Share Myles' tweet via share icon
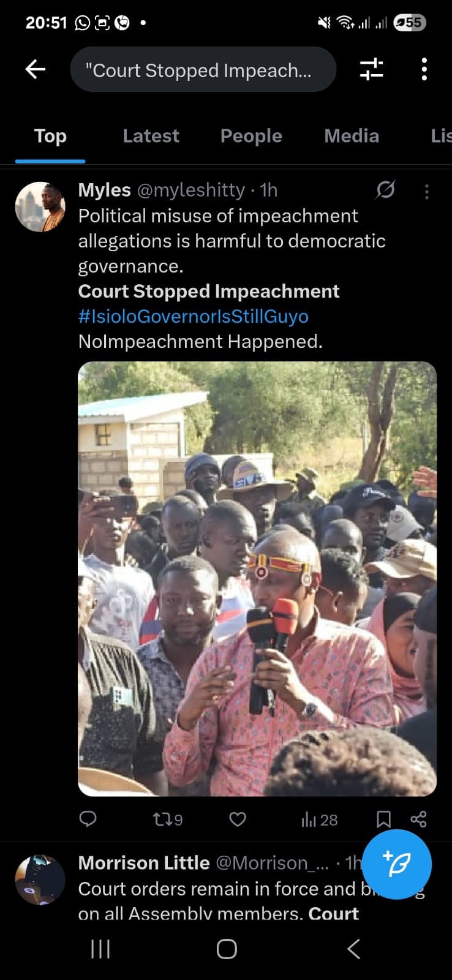452x980 pixels. (x=419, y=820)
